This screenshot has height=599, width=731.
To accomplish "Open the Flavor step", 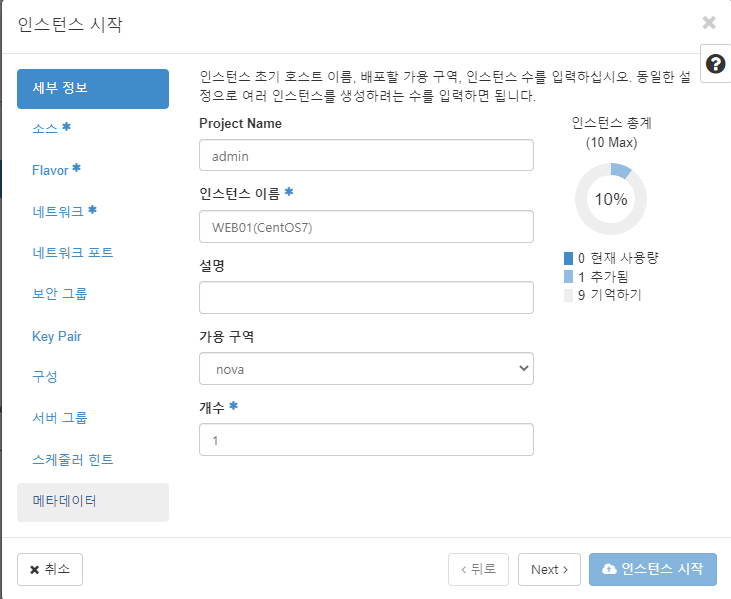I will click(56, 170).
